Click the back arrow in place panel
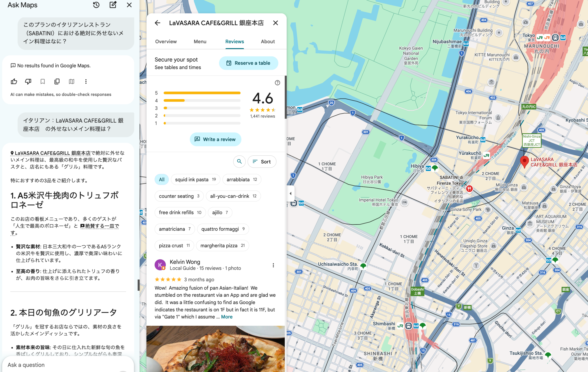The height and width of the screenshot is (372, 588). (x=158, y=23)
